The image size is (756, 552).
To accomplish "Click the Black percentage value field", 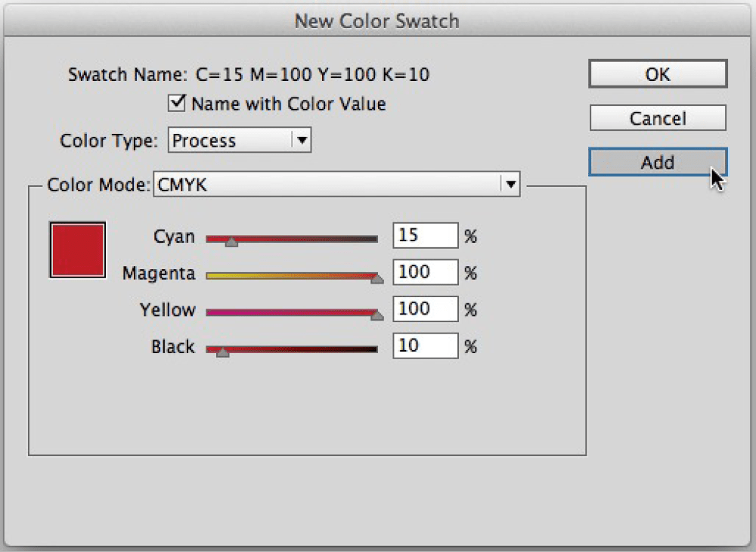I will coord(425,346).
